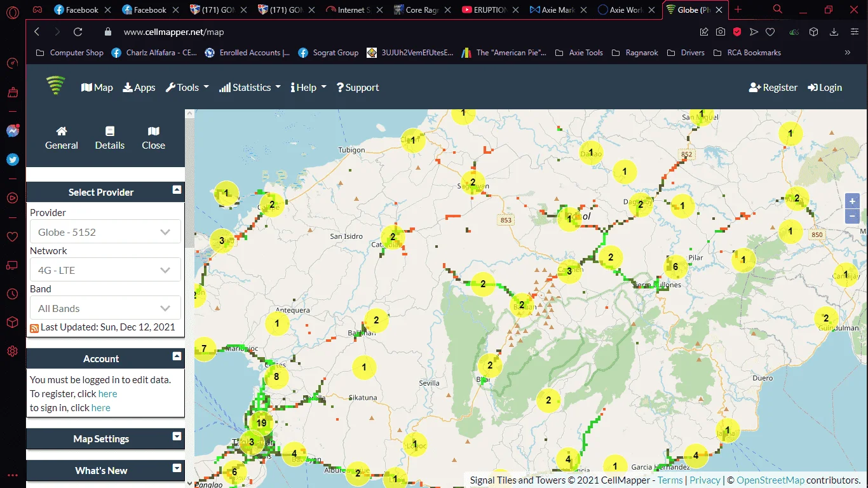Click 'here' link to register
Image resolution: width=868 pixels, height=488 pixels.
[x=107, y=394]
